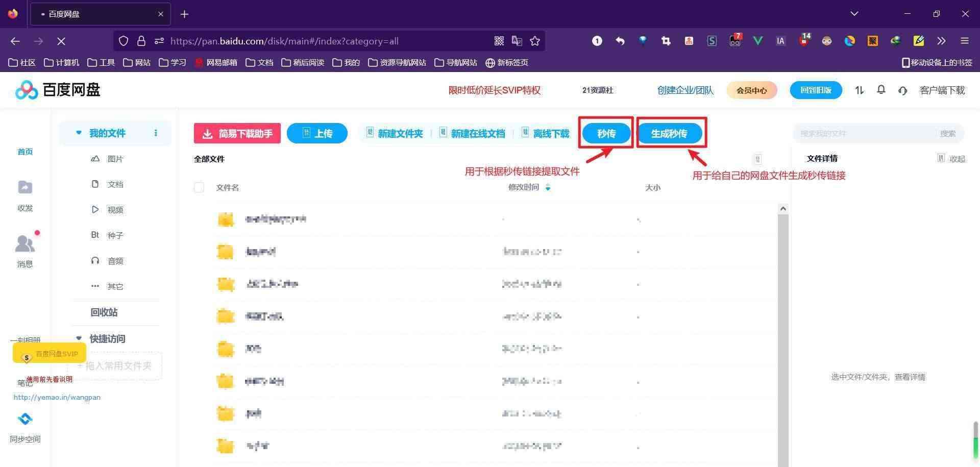Open the customer service headset icon
The image size is (980, 467).
point(902,90)
